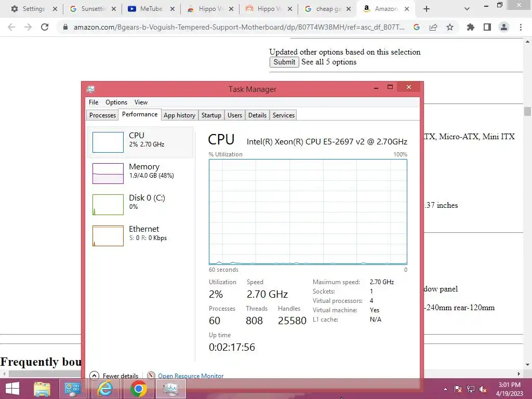The width and height of the screenshot is (532, 399).
Task: Close the Settings tab
Action: [55, 9]
